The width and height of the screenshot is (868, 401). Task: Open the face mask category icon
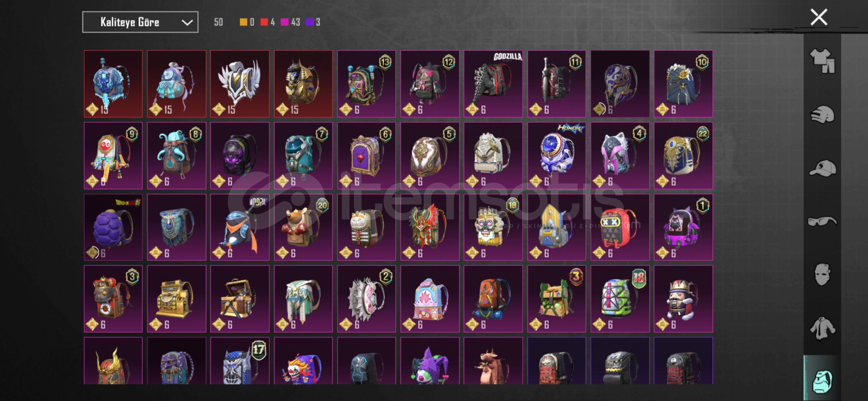click(822, 275)
